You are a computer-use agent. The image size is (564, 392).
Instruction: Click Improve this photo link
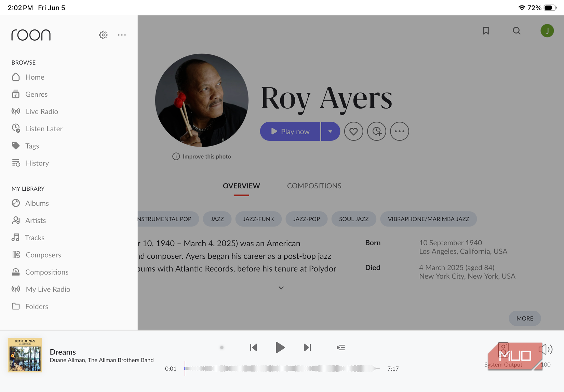click(x=202, y=157)
